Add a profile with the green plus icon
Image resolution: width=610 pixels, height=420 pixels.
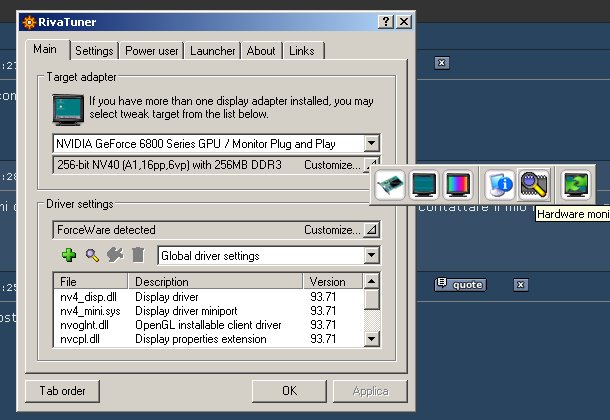[x=69, y=256]
